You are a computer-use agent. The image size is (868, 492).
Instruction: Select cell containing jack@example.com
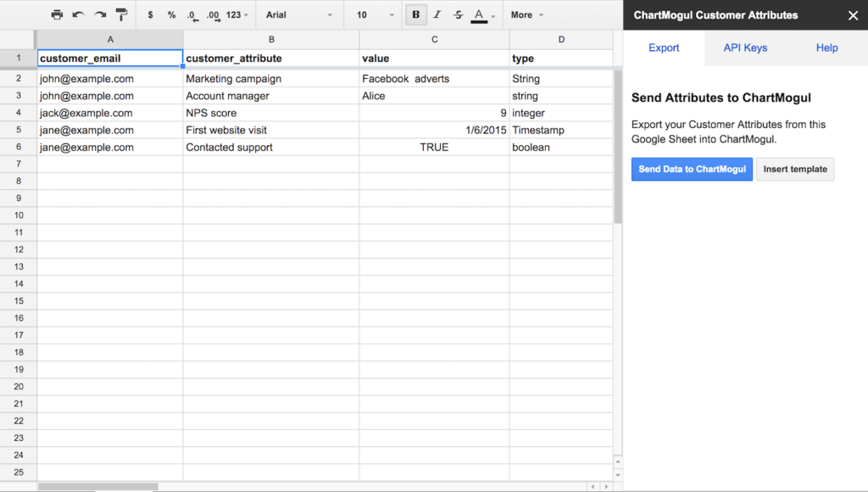click(x=110, y=113)
